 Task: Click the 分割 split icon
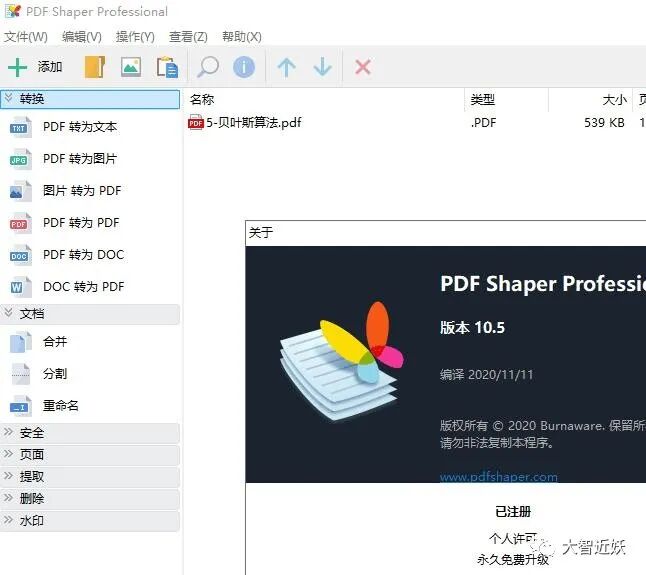20,374
